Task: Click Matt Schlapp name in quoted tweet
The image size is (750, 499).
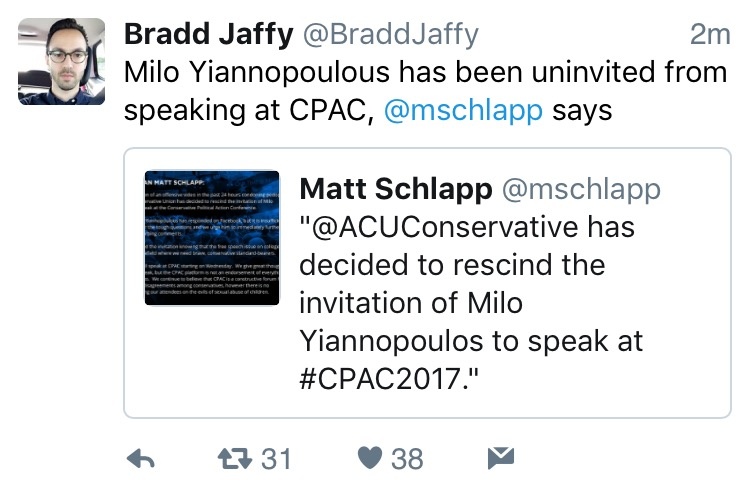Action: (x=394, y=189)
